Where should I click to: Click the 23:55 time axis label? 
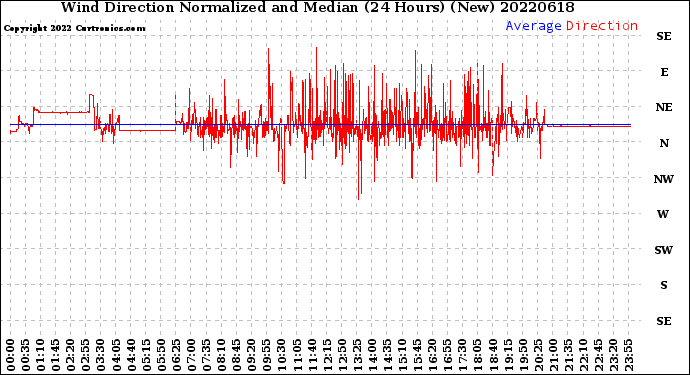coord(628,355)
